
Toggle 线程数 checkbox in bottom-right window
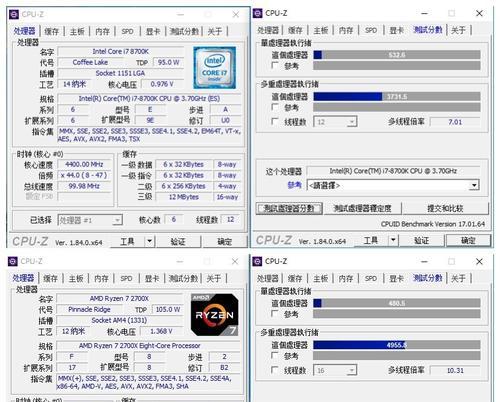click(275, 370)
